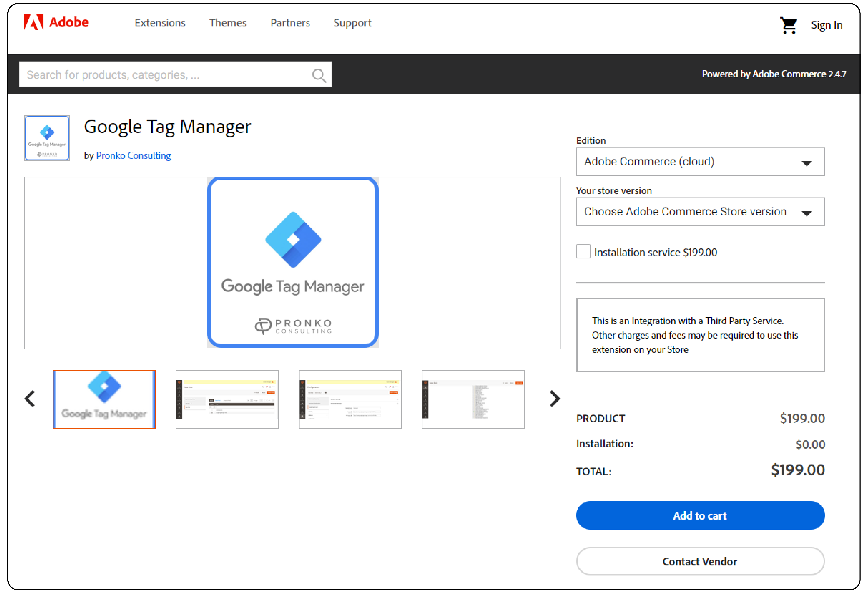
Task: Go to next gallery thumbnail arrow
Action: (x=555, y=399)
